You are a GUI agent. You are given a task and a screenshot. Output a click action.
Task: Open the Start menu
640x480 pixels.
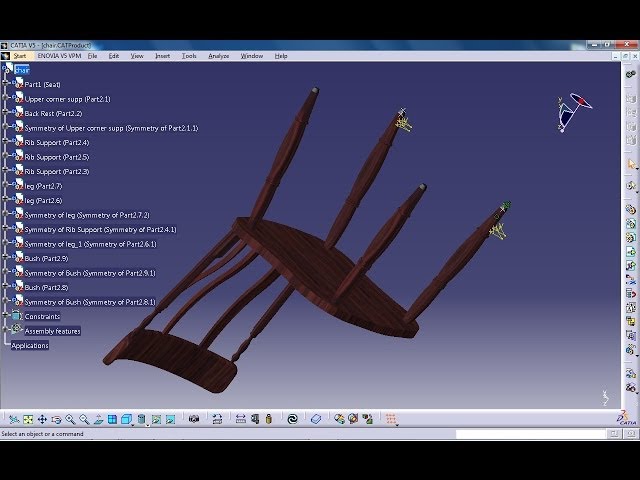tap(20, 56)
